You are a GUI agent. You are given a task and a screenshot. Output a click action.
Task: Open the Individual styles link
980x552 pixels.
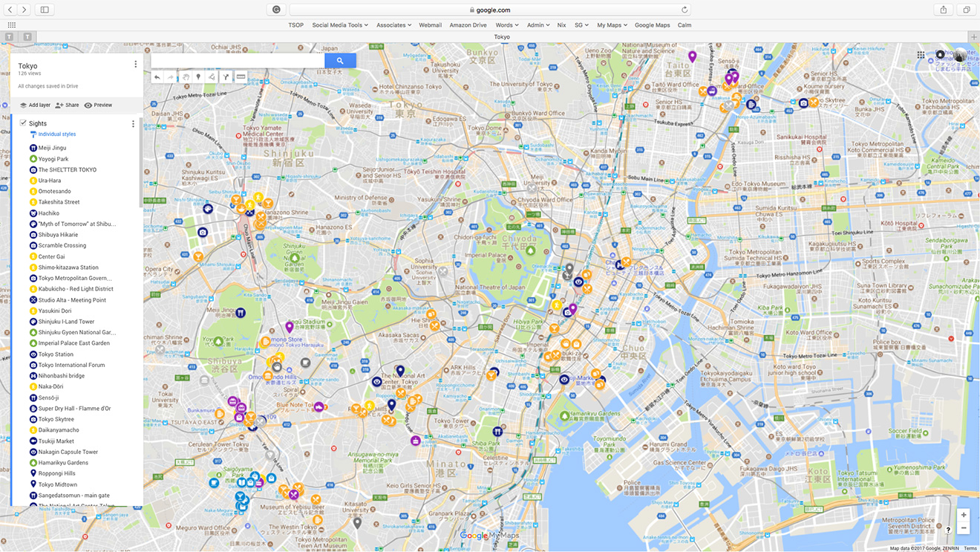(x=57, y=134)
